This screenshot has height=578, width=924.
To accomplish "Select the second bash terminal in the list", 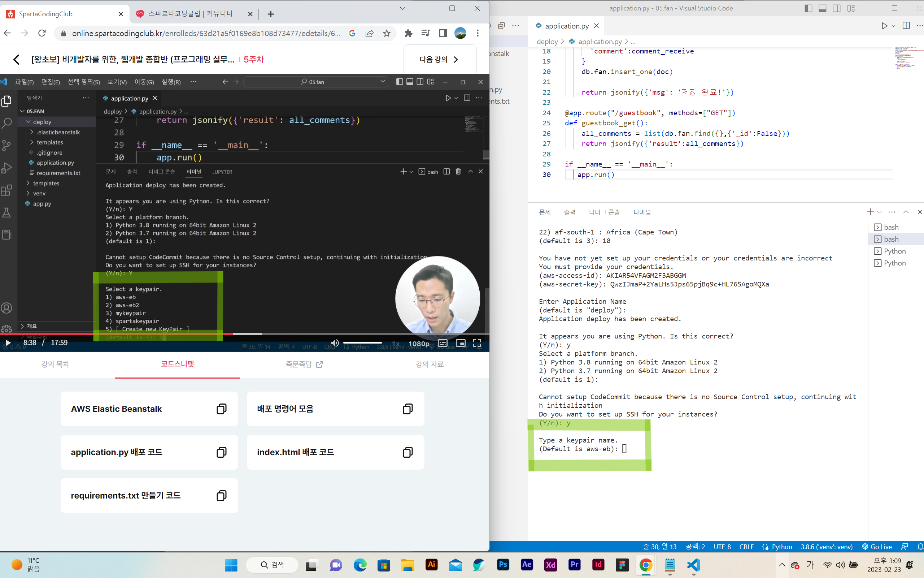I will point(895,239).
